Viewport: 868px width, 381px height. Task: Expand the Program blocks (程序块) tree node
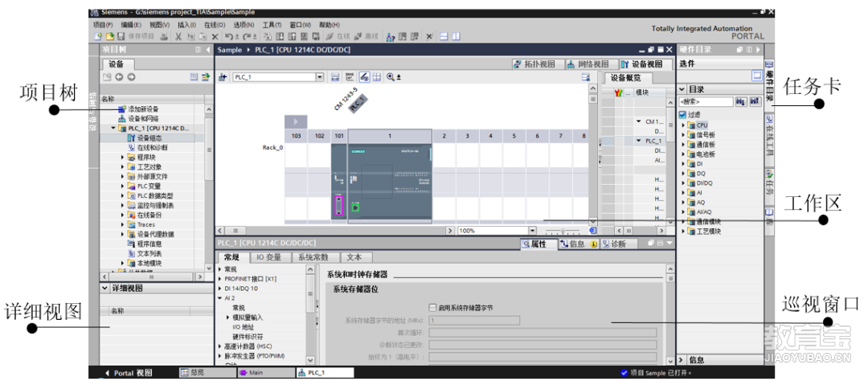[x=123, y=158]
